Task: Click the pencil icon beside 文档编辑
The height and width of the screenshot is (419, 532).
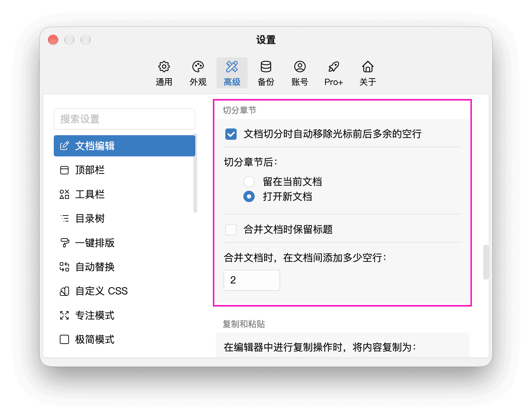Action: click(x=64, y=146)
